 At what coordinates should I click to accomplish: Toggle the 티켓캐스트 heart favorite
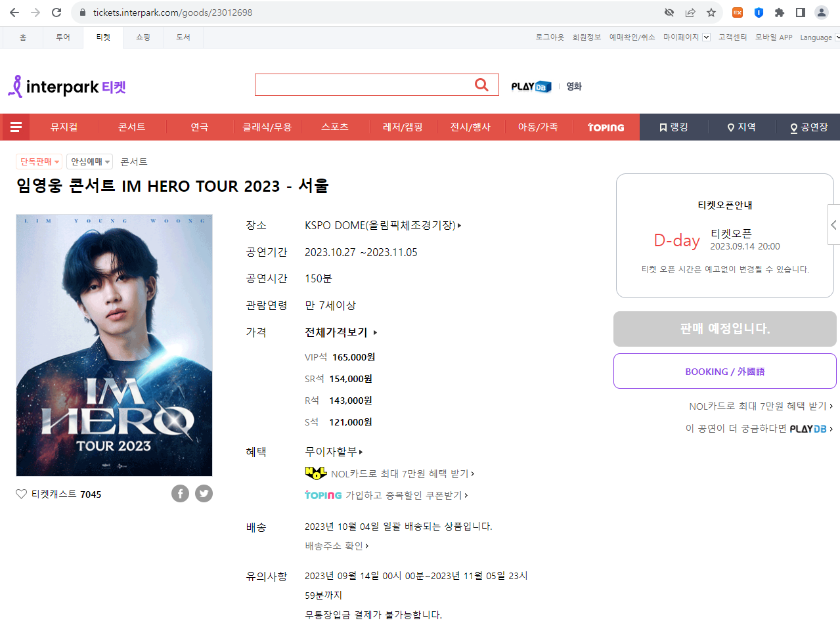tap(21, 494)
